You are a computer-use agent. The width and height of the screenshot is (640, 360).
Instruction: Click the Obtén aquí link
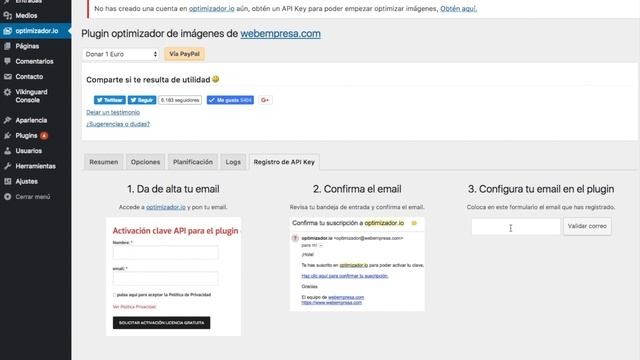pos(458,9)
